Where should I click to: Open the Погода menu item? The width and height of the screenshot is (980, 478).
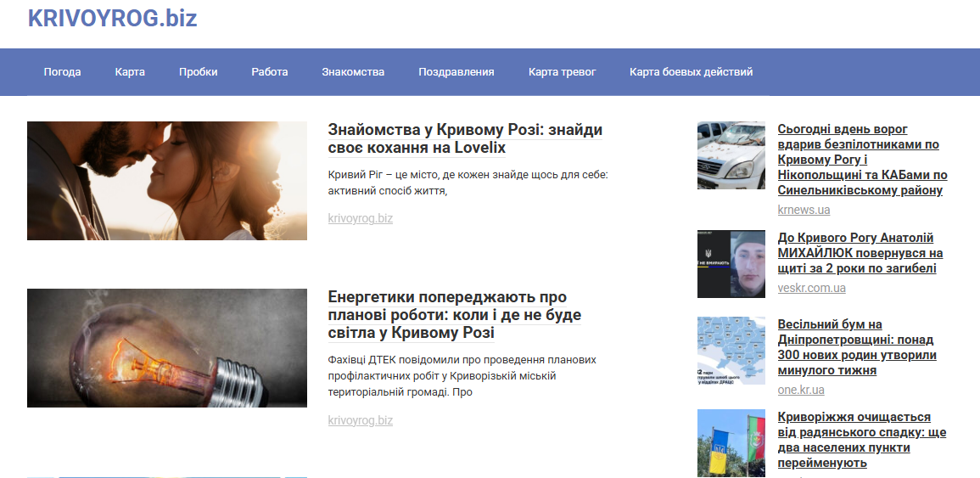[x=63, y=72]
